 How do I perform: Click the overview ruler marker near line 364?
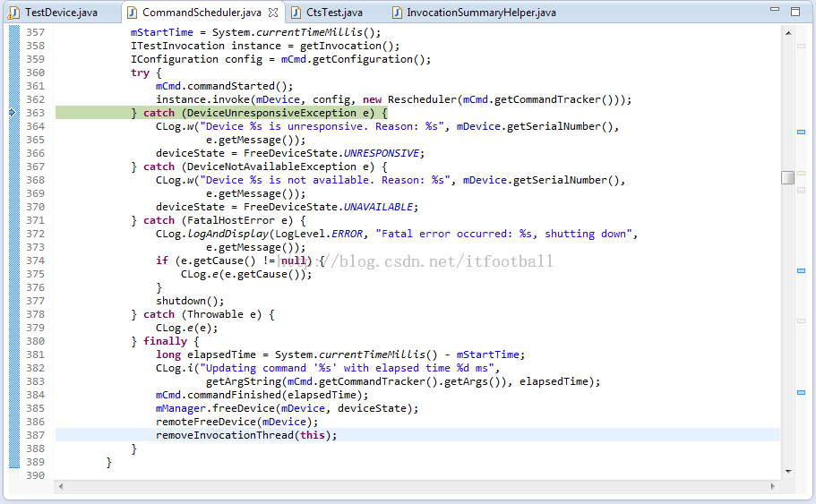click(802, 132)
